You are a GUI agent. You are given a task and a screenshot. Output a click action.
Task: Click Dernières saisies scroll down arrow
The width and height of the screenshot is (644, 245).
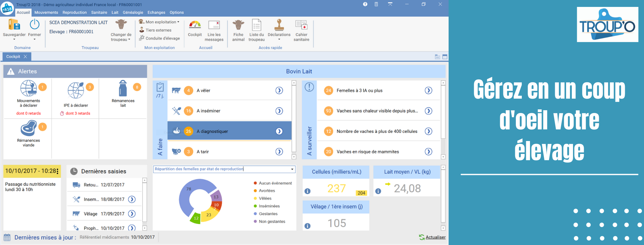(145, 228)
